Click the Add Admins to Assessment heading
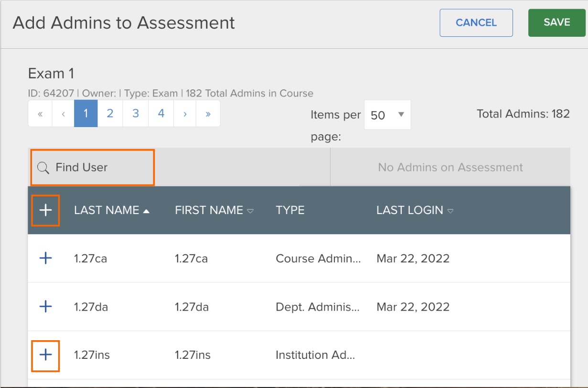 click(x=124, y=22)
